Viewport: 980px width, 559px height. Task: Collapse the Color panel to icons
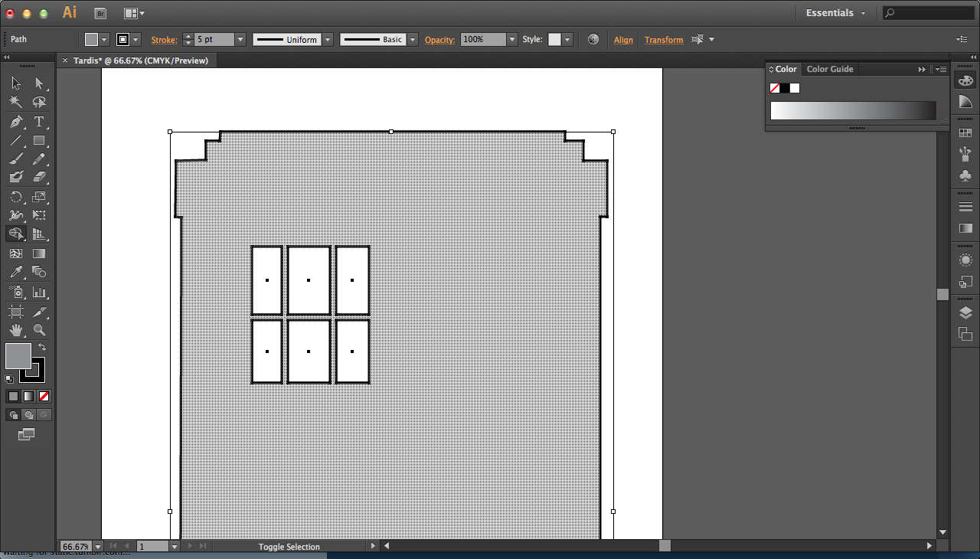(922, 69)
